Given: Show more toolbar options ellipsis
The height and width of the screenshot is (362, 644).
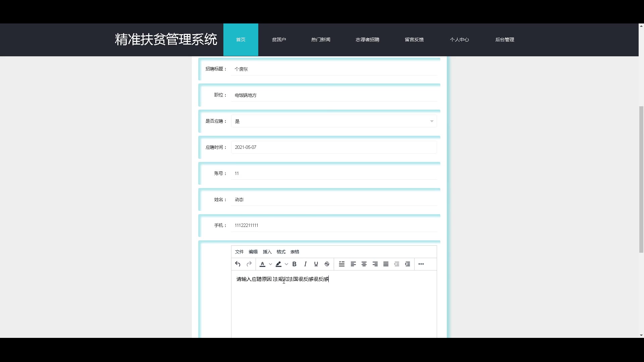Looking at the screenshot, I should coord(421,264).
